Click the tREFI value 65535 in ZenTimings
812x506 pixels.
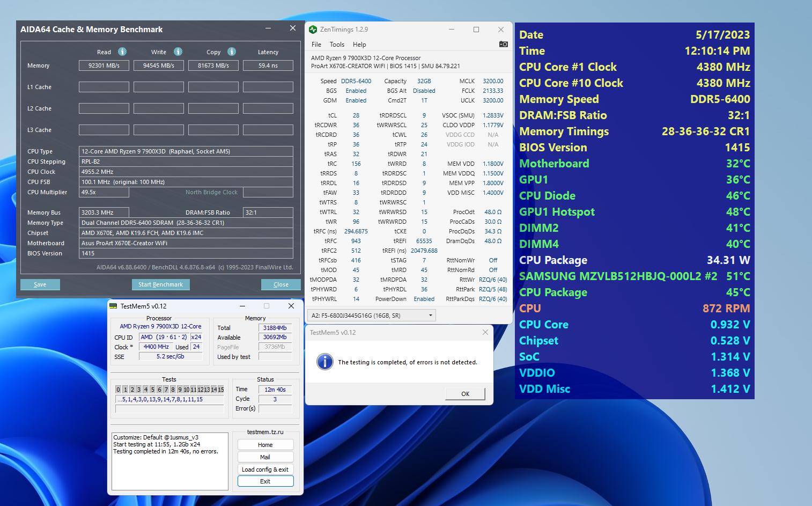424,241
